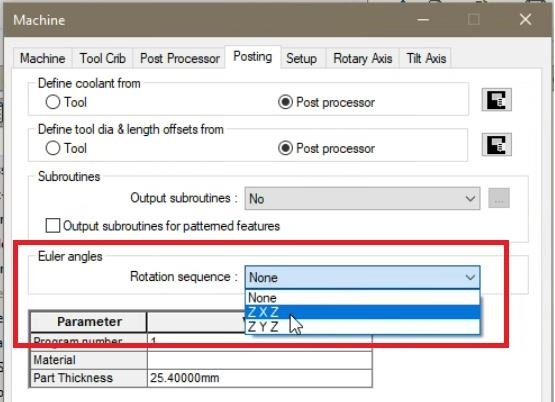Click the tool offsets post processor edit icon
Image resolution: width=555 pixels, height=402 pixels.
[x=497, y=144]
